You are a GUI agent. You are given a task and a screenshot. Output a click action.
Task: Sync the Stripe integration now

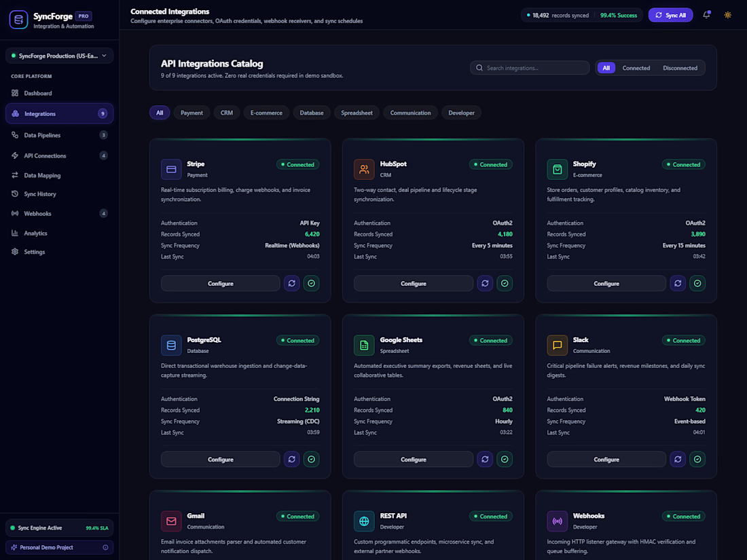coord(291,283)
